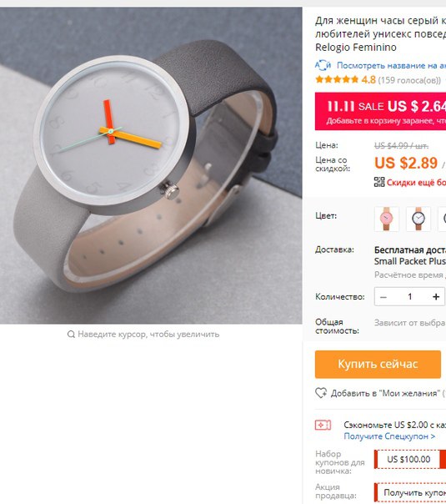The image size is (446, 504).
Task: Click the Купить сейчас button
Action: pos(378,364)
